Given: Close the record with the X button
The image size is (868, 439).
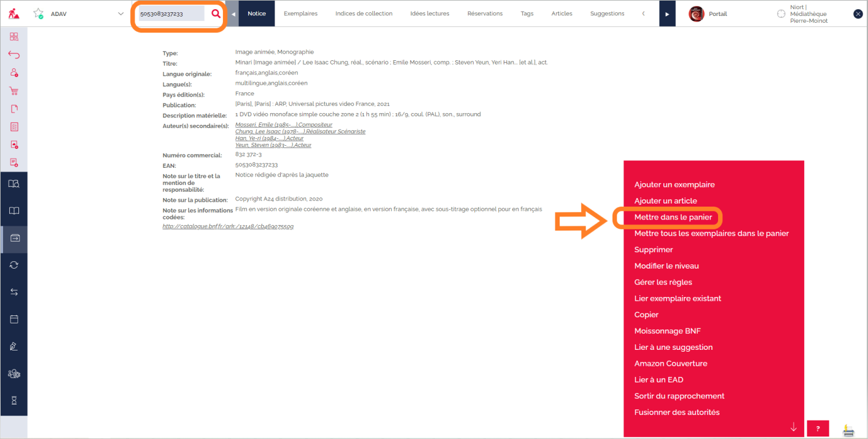Looking at the screenshot, I should (858, 14).
